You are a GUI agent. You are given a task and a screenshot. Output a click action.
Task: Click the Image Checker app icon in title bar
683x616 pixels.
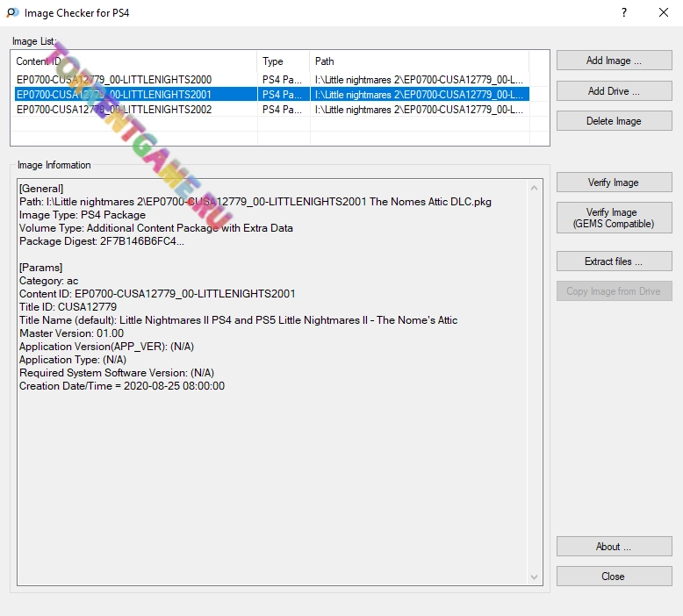pos(12,13)
